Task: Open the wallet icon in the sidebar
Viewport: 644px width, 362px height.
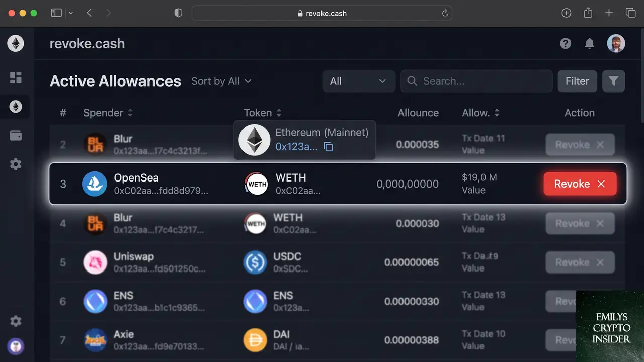Action: (x=16, y=136)
